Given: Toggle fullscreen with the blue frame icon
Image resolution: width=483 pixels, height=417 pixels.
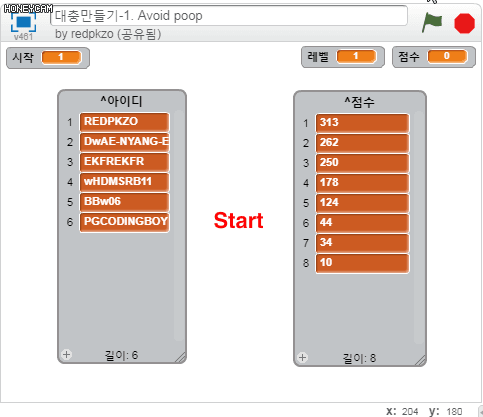Looking at the screenshot, I should tap(23, 22).
